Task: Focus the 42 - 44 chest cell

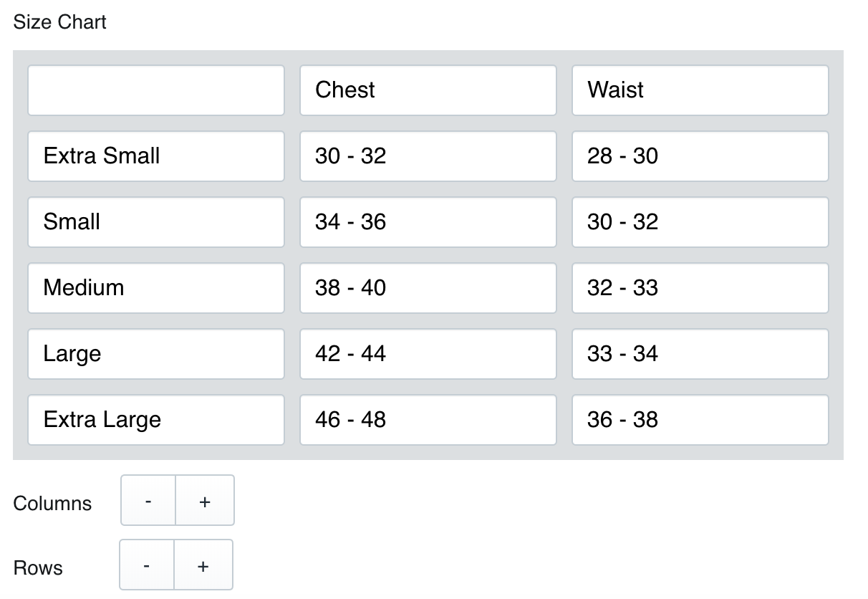Action: (428, 354)
